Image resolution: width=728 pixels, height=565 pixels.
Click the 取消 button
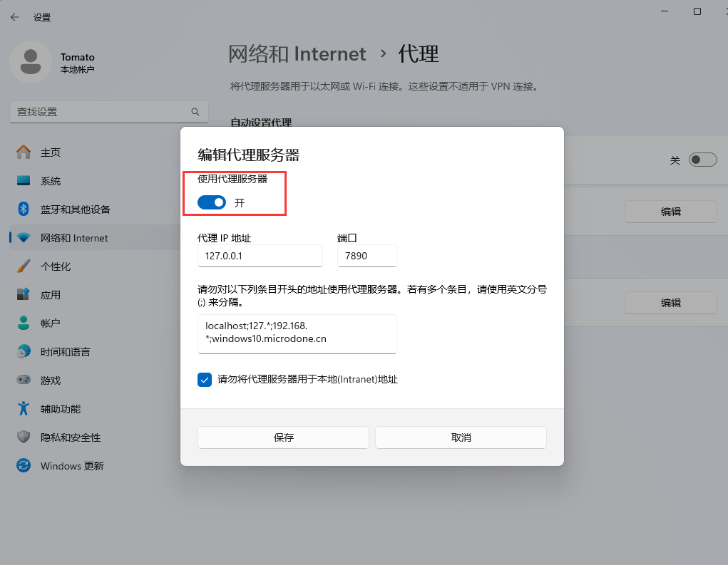(x=461, y=437)
